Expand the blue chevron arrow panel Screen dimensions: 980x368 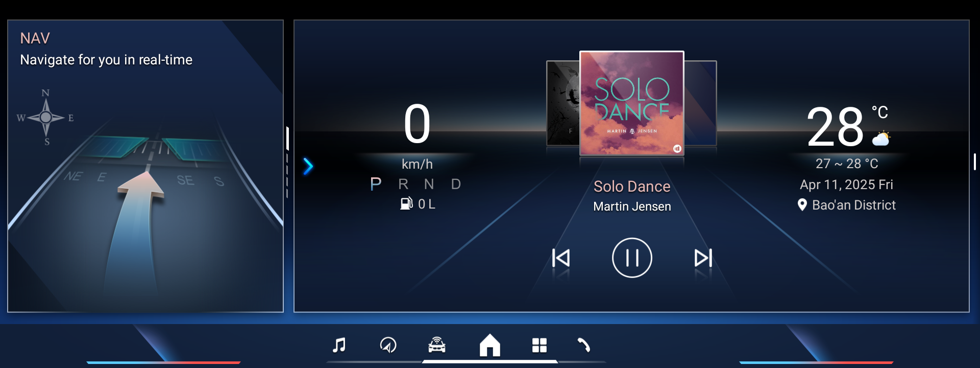308,166
